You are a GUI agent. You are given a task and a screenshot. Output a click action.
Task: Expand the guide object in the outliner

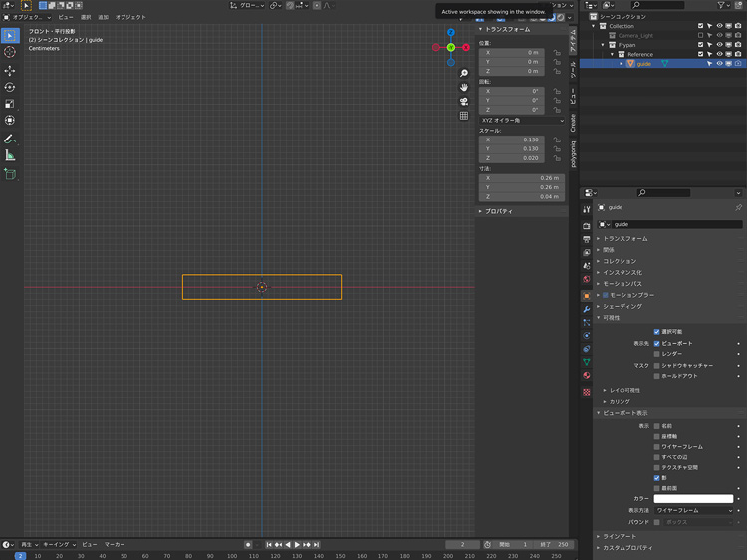pos(622,64)
